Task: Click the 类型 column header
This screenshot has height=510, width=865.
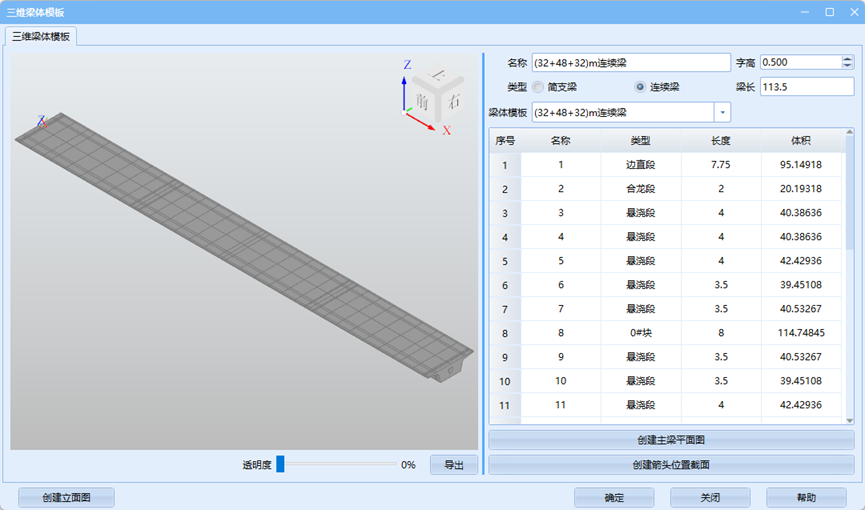Action: 640,140
